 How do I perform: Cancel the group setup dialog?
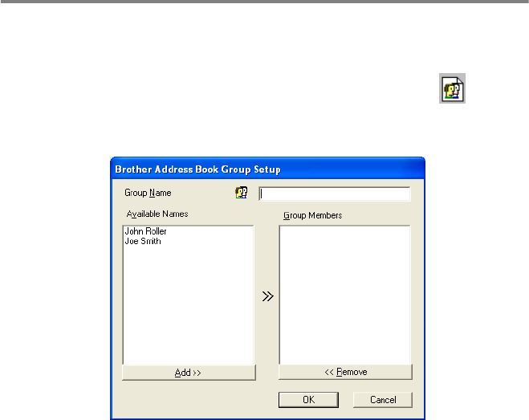(x=383, y=400)
